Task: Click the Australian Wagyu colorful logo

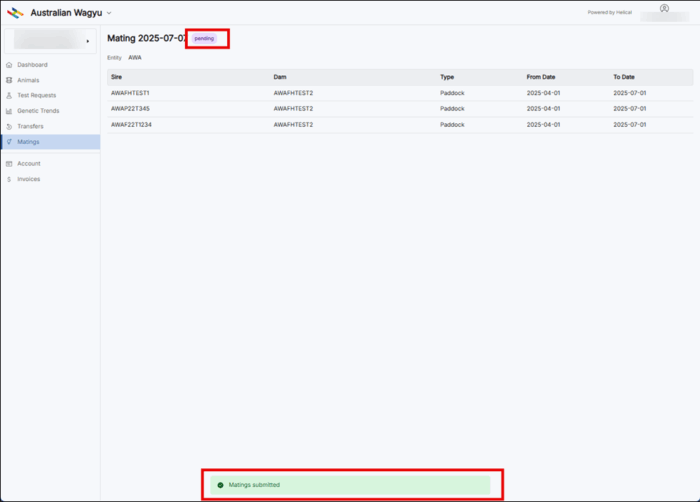Action: (x=15, y=12)
